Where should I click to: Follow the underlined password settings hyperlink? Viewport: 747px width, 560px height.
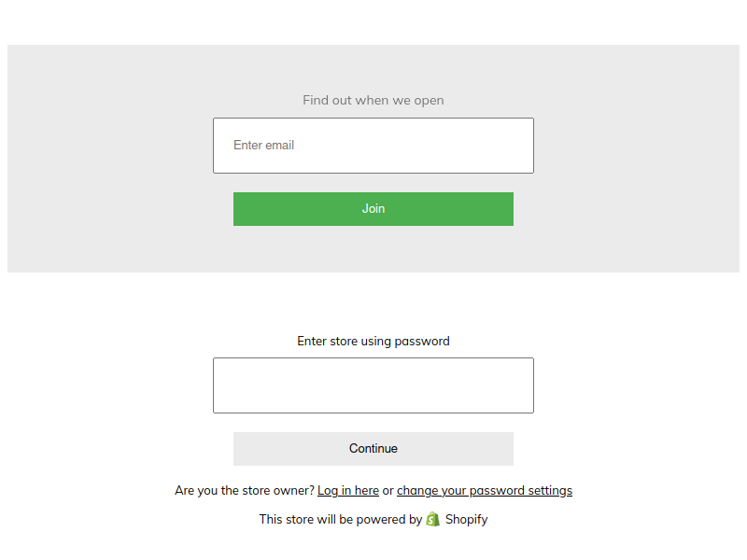[484, 490]
